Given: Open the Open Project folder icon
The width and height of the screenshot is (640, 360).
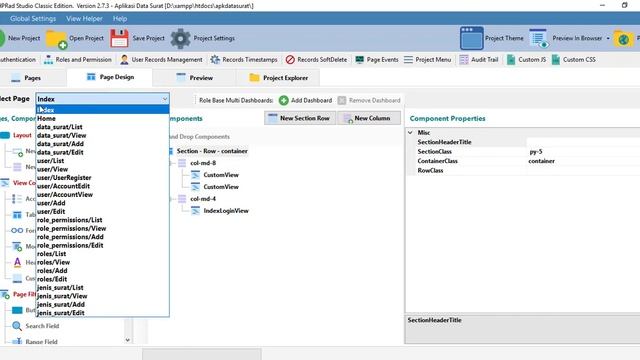Looking at the screenshot, I should [x=56, y=39].
